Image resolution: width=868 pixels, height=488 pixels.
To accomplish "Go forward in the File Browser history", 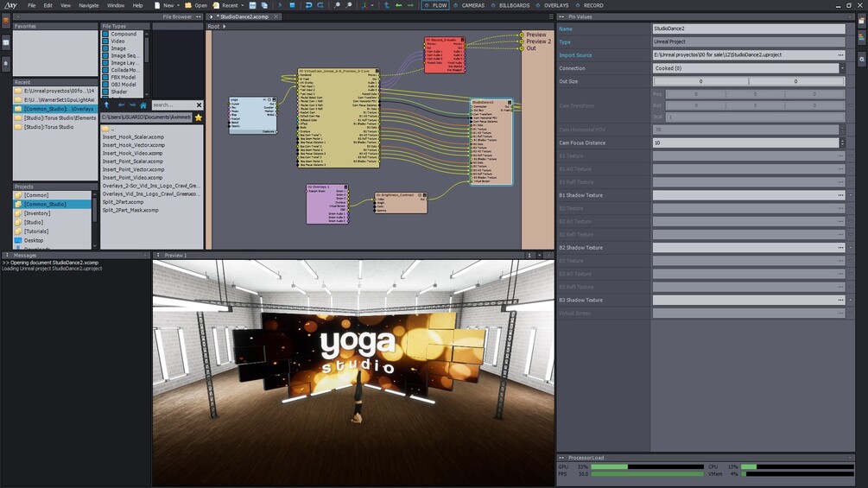I will 132,105.
